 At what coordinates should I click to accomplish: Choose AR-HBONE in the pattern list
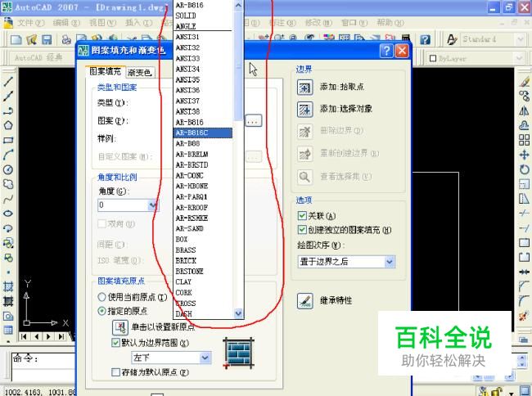pyautogui.click(x=203, y=186)
